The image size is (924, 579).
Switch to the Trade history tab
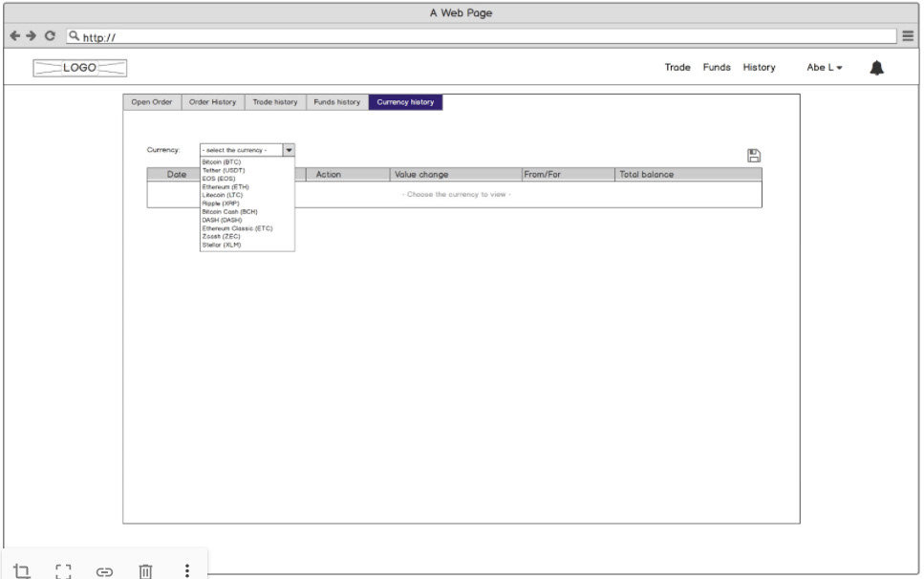click(275, 102)
